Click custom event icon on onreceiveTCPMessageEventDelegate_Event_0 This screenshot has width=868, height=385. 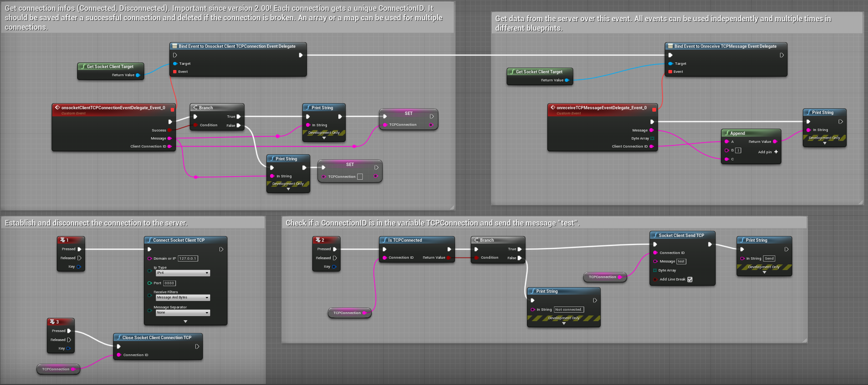[552, 108]
